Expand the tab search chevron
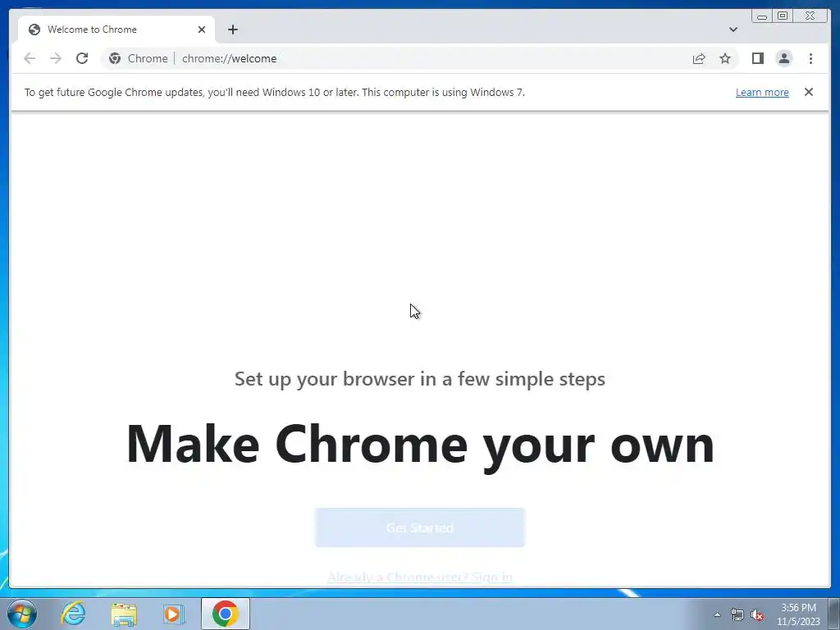Image resolution: width=840 pixels, height=630 pixels. pyautogui.click(x=733, y=30)
